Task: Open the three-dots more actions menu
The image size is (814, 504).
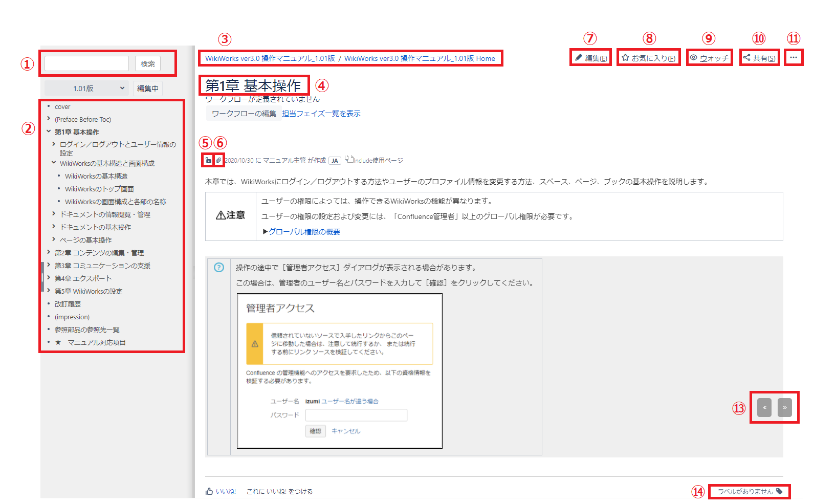Action: click(x=793, y=57)
